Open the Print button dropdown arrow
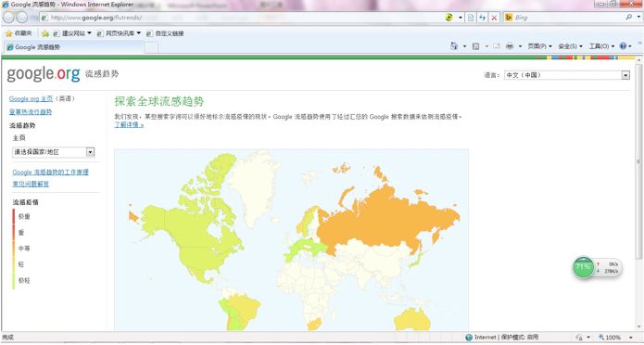 pos(520,46)
